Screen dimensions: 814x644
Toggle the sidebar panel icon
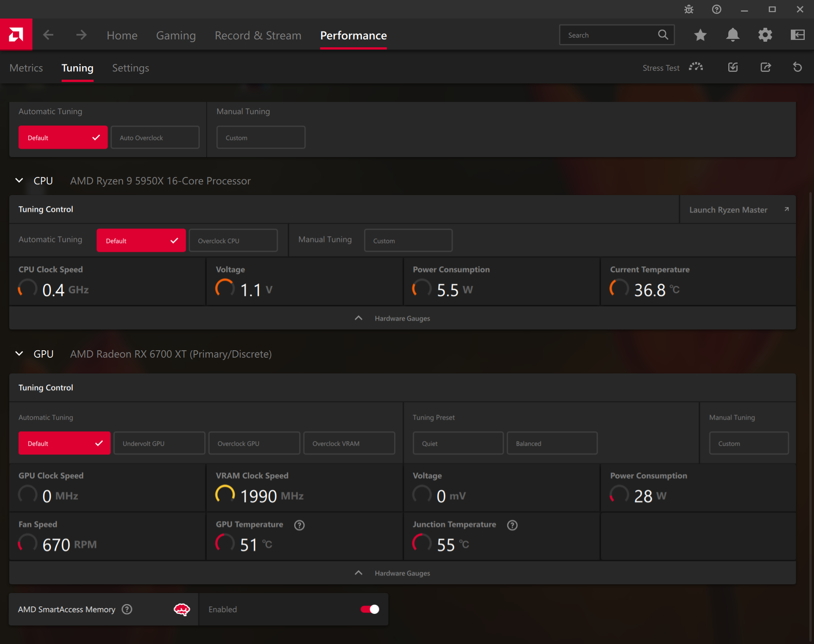point(797,35)
